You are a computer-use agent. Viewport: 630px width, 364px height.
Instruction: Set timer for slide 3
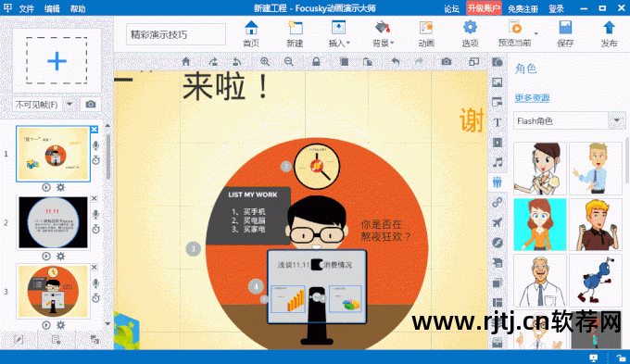click(95, 297)
